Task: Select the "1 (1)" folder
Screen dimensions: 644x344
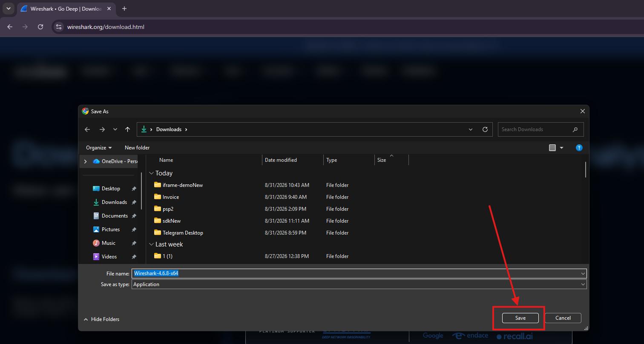Action: [167, 256]
